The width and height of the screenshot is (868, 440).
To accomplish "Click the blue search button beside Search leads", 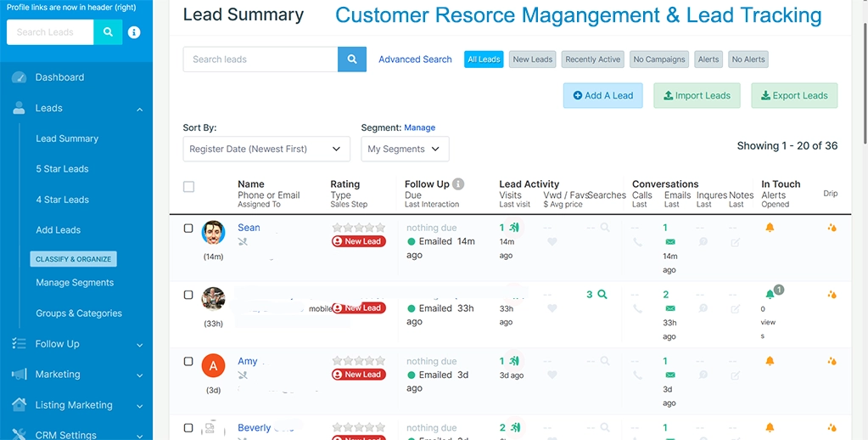I will (x=352, y=59).
